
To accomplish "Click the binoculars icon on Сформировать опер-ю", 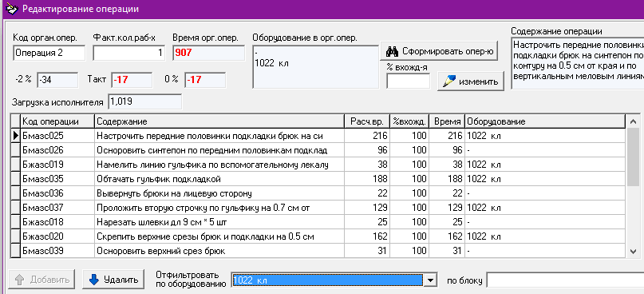I will [393, 52].
